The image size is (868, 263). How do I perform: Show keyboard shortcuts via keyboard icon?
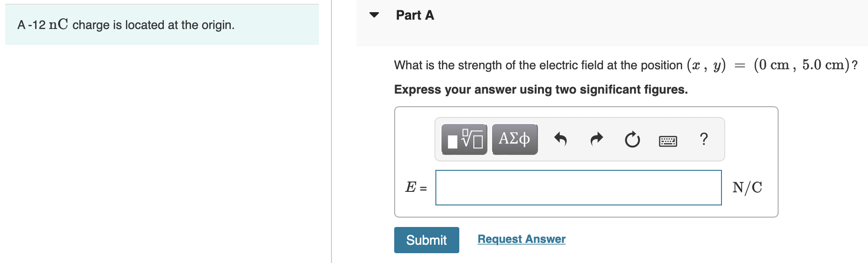[x=668, y=140]
